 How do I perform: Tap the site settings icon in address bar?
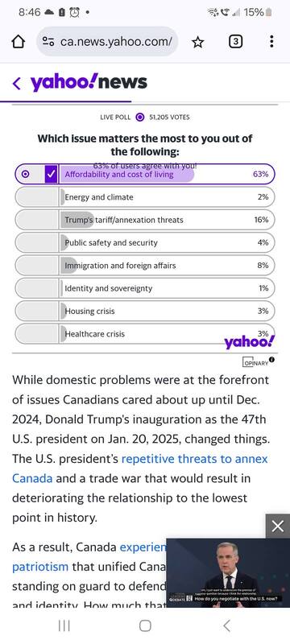click(x=48, y=42)
